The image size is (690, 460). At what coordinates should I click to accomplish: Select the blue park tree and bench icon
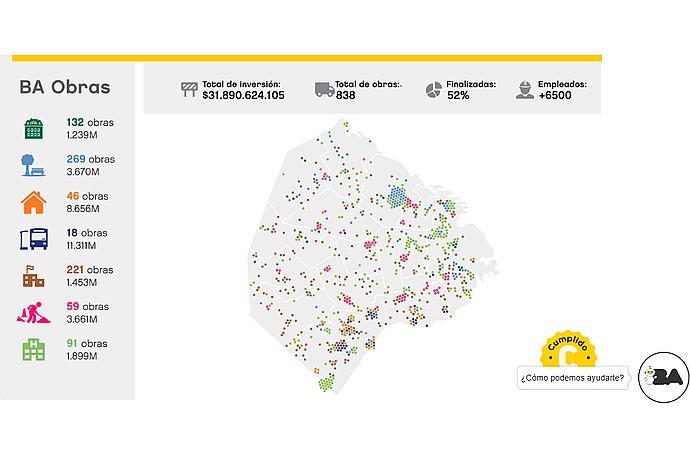pyautogui.click(x=33, y=166)
